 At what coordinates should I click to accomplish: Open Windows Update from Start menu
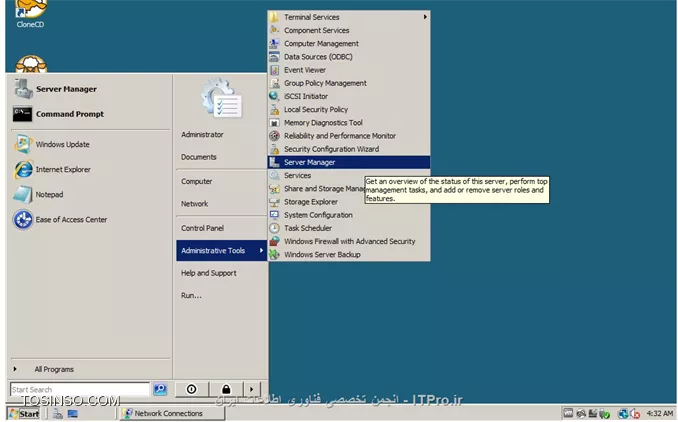point(90,144)
